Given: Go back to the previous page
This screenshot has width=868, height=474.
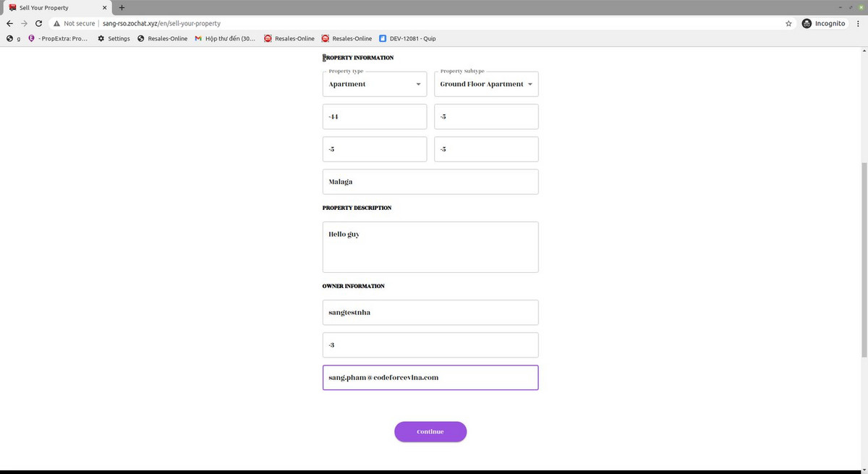Looking at the screenshot, I should click(x=9, y=23).
